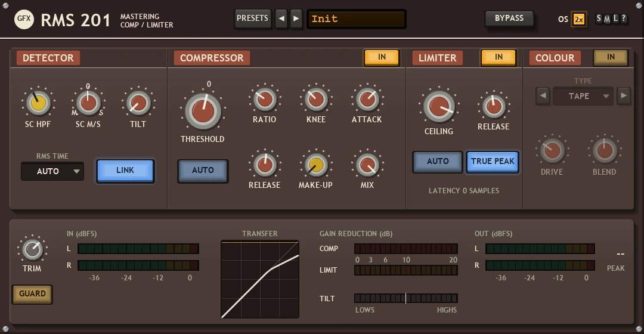Click the input R level meter
Screen dimensions: 644x334
(x=138, y=265)
